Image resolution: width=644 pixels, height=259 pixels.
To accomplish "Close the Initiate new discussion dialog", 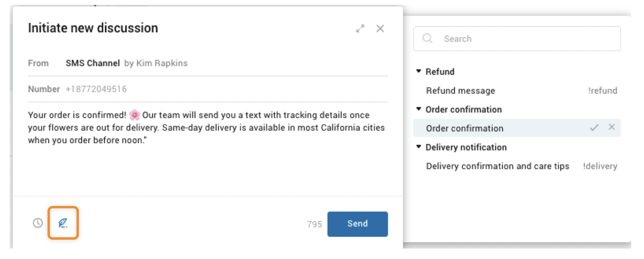I will click(x=380, y=29).
